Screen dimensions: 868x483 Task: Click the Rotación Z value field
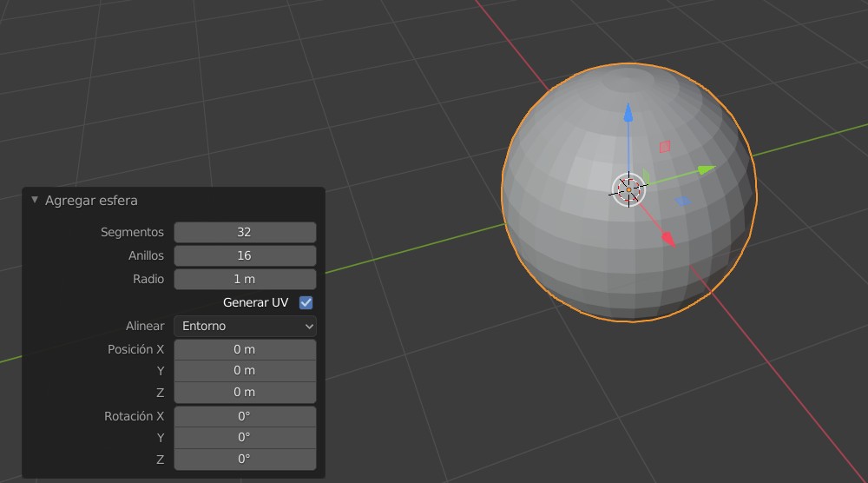tap(246, 460)
